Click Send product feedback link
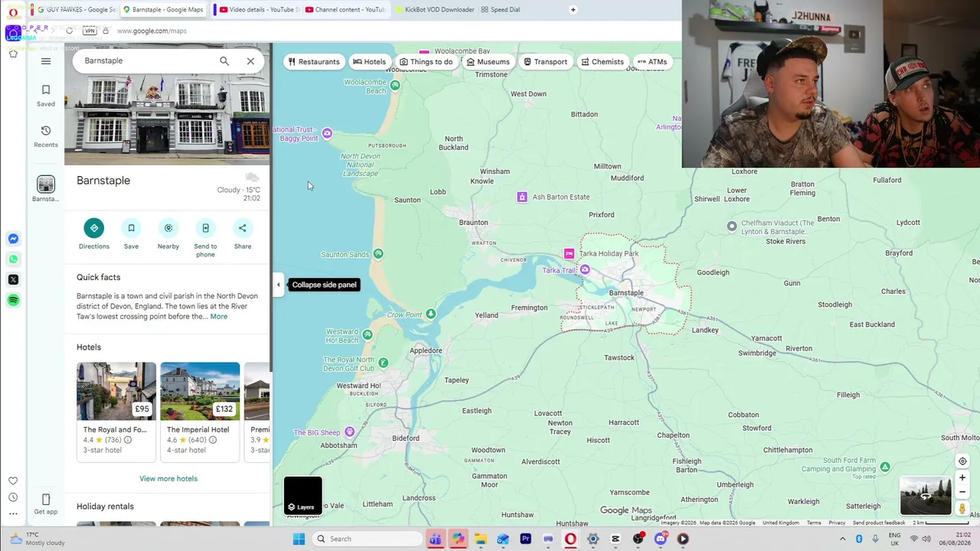This screenshot has height=551, width=980. point(879,523)
